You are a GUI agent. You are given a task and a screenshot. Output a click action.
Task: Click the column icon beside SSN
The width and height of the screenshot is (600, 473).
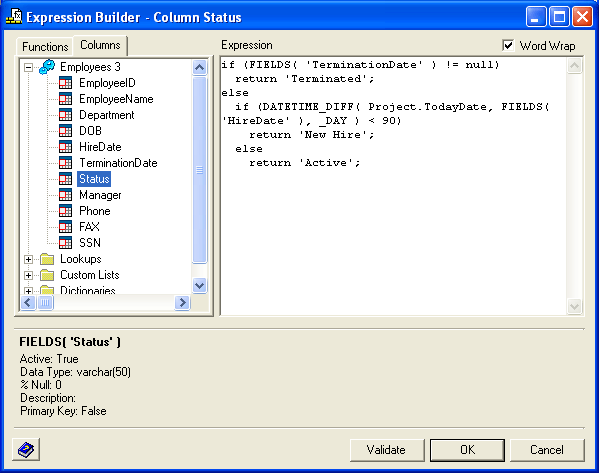click(x=66, y=243)
